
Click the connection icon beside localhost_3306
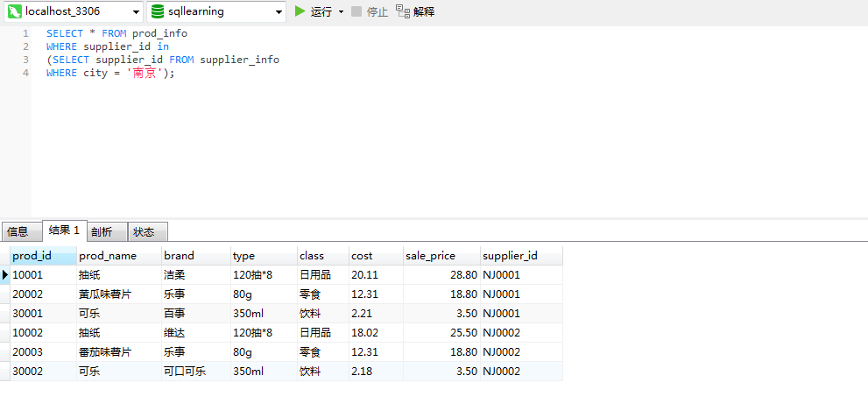click(x=14, y=11)
